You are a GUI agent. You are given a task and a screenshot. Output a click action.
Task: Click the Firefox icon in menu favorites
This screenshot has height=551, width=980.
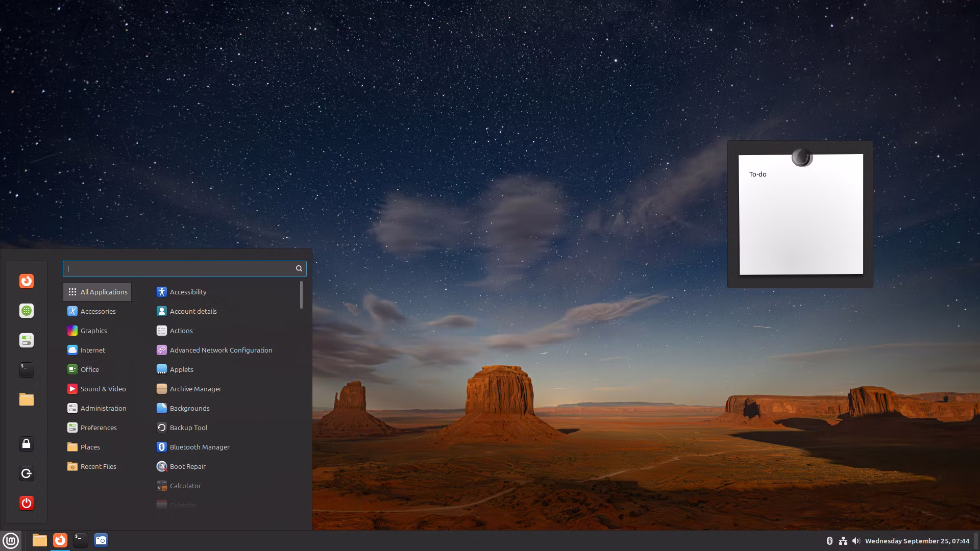coord(27,281)
